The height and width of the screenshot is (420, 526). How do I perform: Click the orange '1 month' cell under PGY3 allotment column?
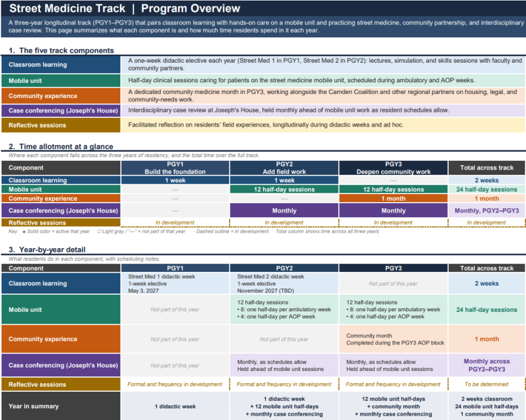(393, 198)
